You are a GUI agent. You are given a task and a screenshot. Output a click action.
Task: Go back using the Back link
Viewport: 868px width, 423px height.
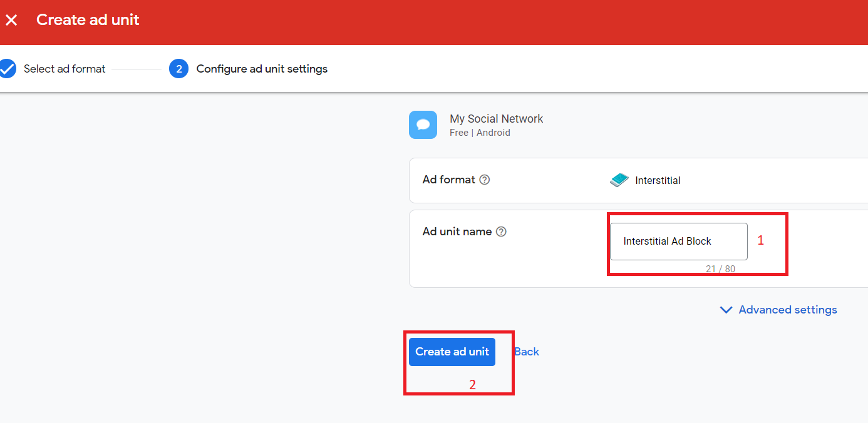coord(526,352)
